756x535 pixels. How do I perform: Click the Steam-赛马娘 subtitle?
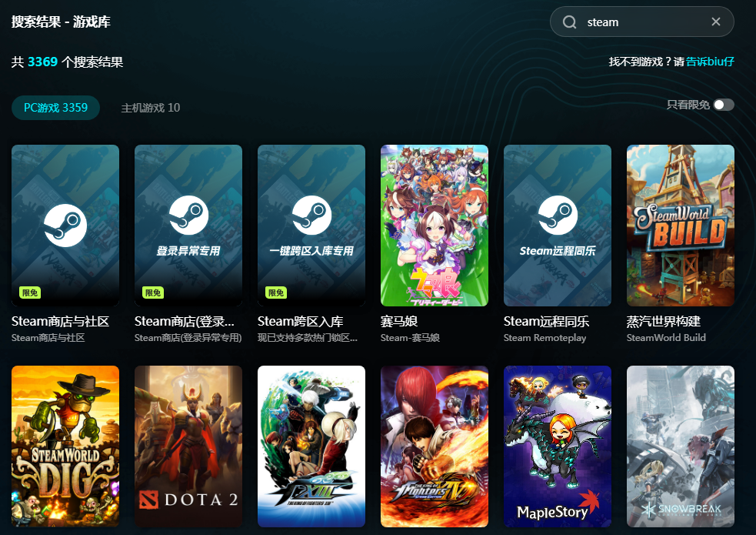coord(410,338)
